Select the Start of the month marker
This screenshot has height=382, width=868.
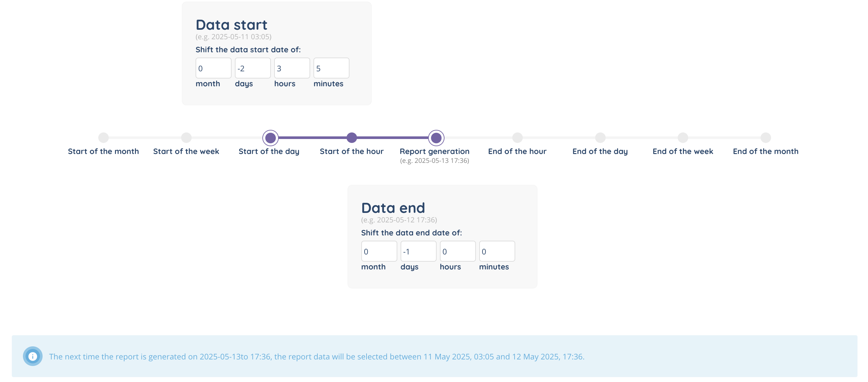(x=104, y=138)
